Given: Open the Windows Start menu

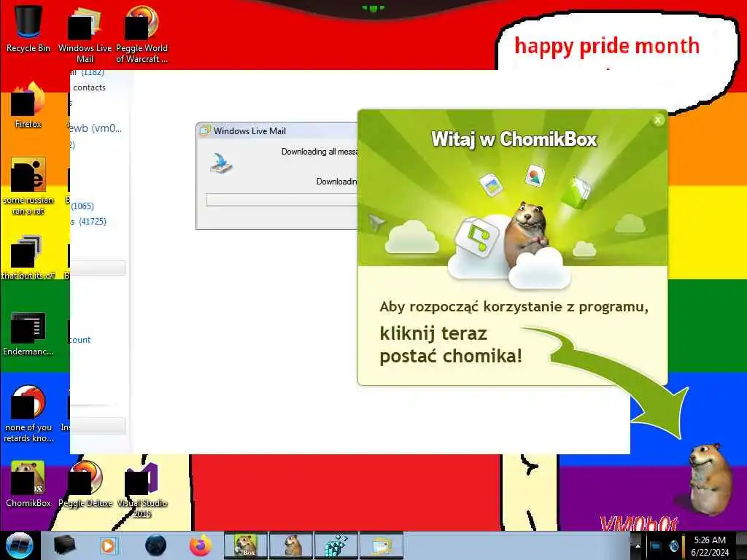Looking at the screenshot, I should pos(19,545).
